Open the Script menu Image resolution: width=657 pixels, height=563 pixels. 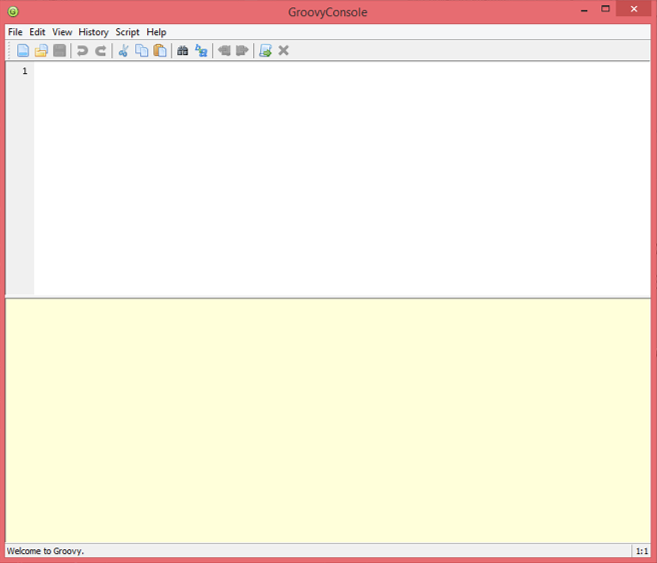(127, 32)
